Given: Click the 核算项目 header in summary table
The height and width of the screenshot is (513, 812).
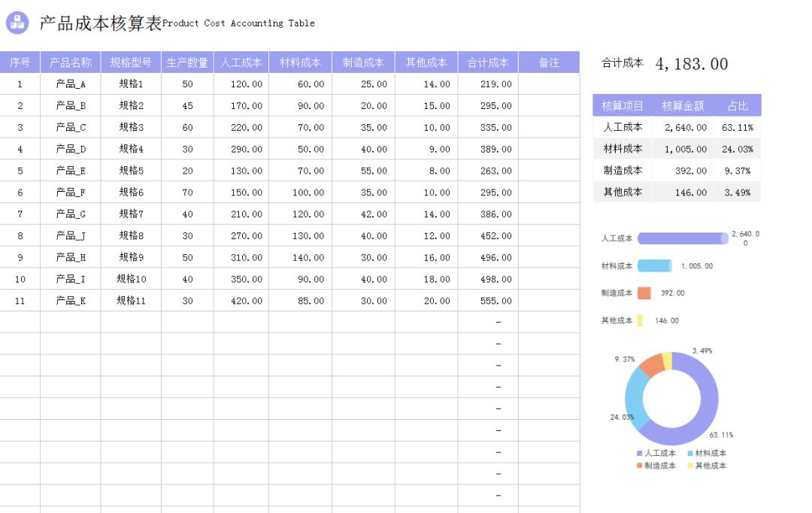Looking at the screenshot, I should click(x=625, y=105).
